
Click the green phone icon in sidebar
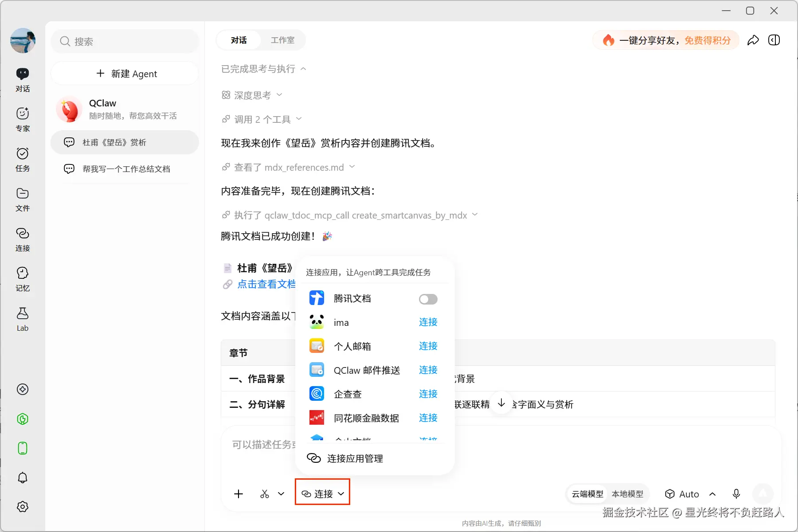tap(23, 448)
